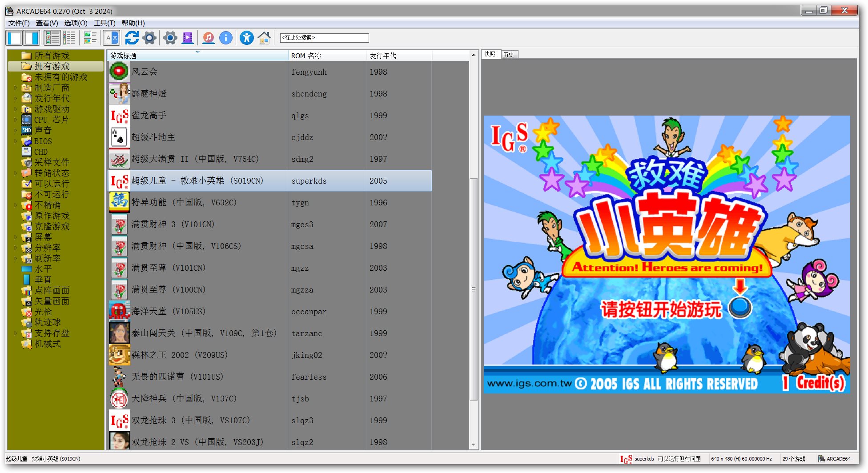The height and width of the screenshot is (473, 868).
Task: Click the IGS icon beside 雀龙高手
Action: click(119, 115)
